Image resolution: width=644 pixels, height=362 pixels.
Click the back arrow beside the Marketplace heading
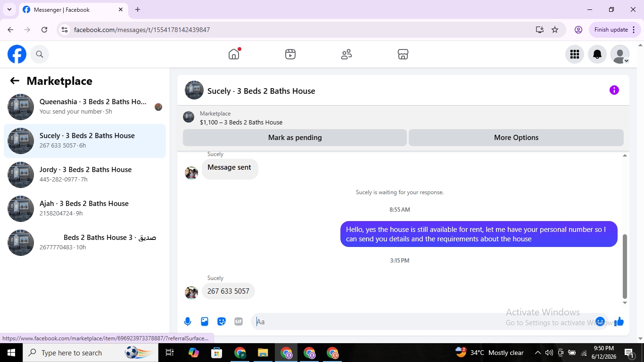tap(15, 81)
